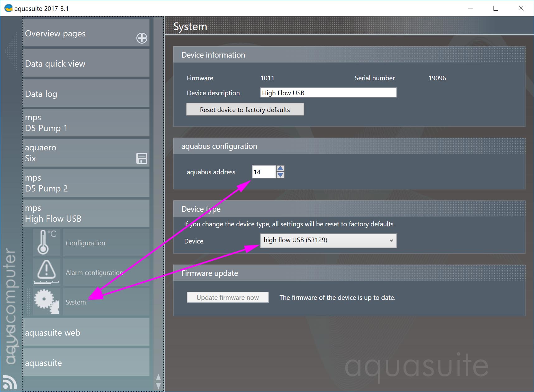The image size is (534, 392).
Task: Click the firmware up to date message
Action: [x=337, y=298]
